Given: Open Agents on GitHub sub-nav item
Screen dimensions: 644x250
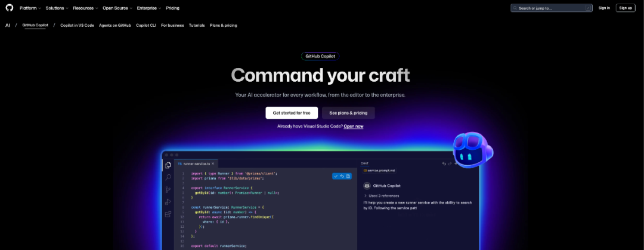Looking at the screenshot, I should [x=115, y=25].
